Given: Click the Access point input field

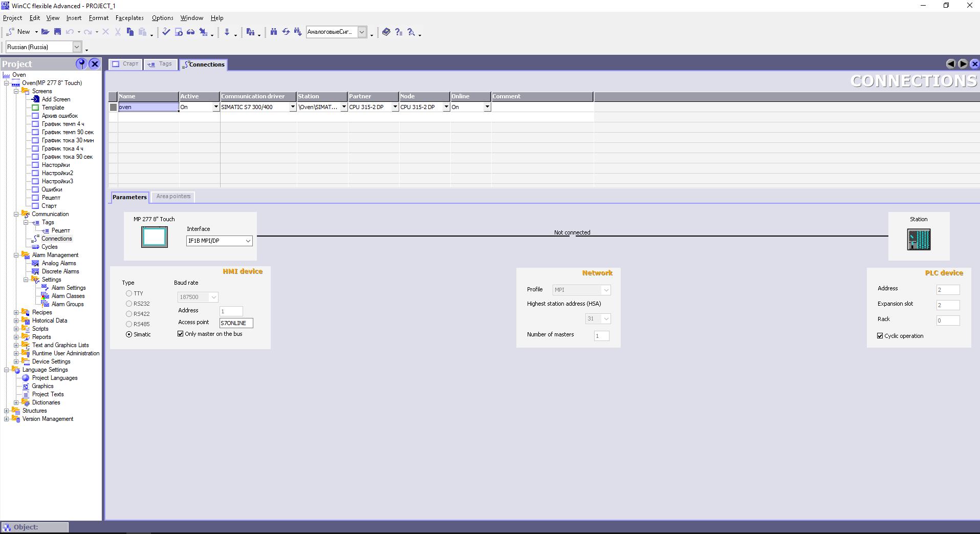Looking at the screenshot, I should [x=236, y=323].
